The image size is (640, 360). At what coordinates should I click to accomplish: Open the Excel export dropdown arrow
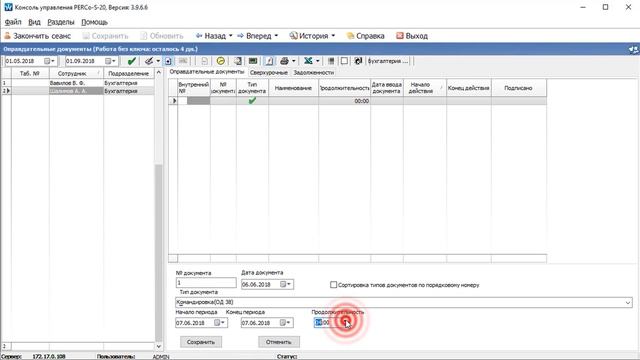click(x=318, y=61)
